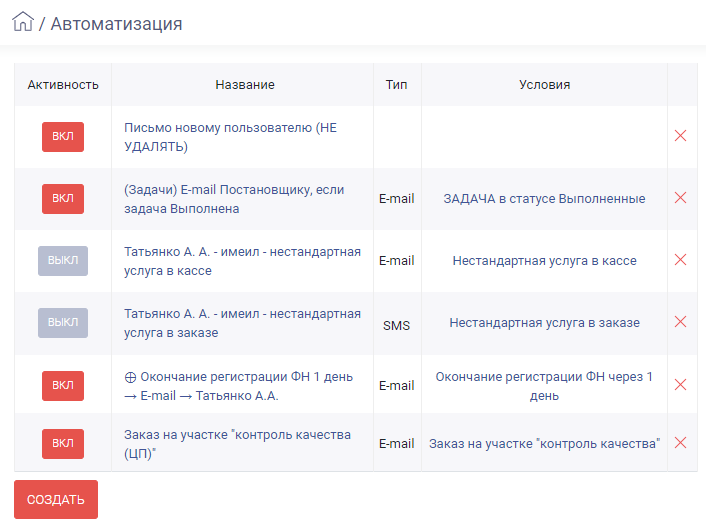Open 'Окончание регистрации ФН 1 день' rule name
Image resolution: width=706 pixels, height=525 pixels.
(x=239, y=386)
